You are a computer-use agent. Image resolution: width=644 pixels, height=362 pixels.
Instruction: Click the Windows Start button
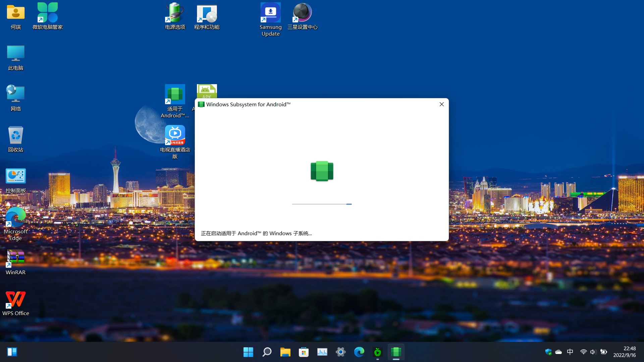click(x=248, y=352)
